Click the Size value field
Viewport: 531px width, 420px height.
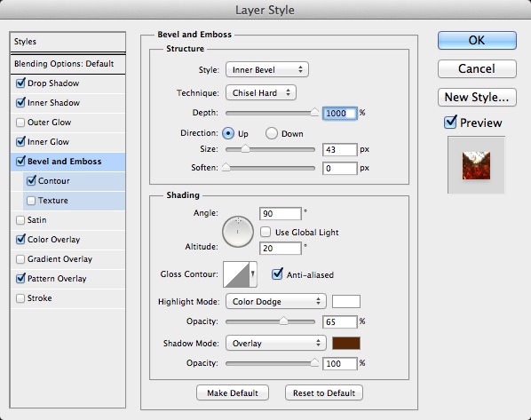pos(340,150)
